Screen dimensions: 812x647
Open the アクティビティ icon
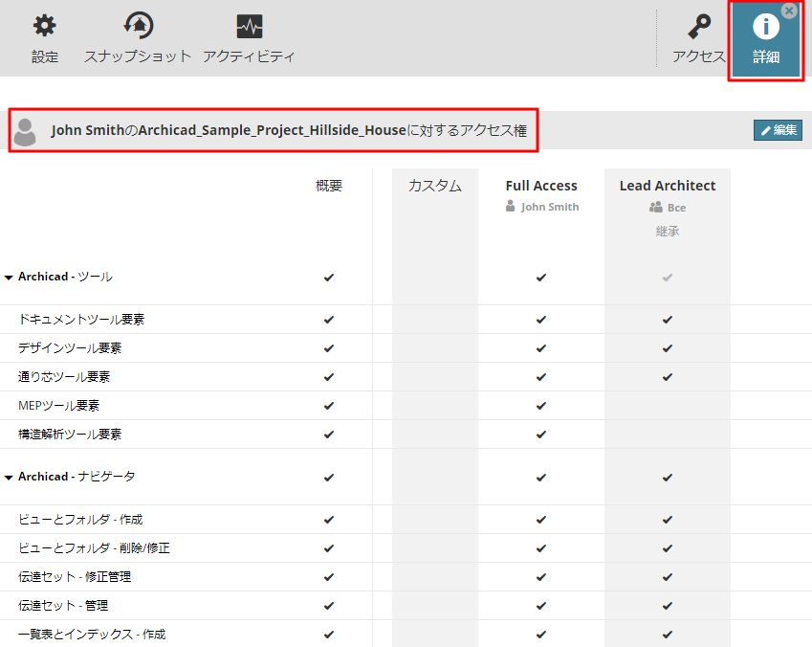[x=250, y=27]
